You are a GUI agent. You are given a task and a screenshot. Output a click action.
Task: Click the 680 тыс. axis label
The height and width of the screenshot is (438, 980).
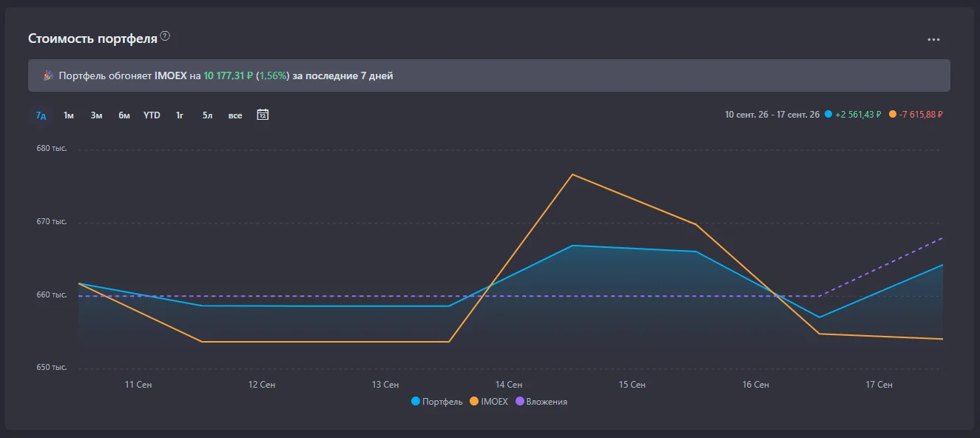[52, 149]
